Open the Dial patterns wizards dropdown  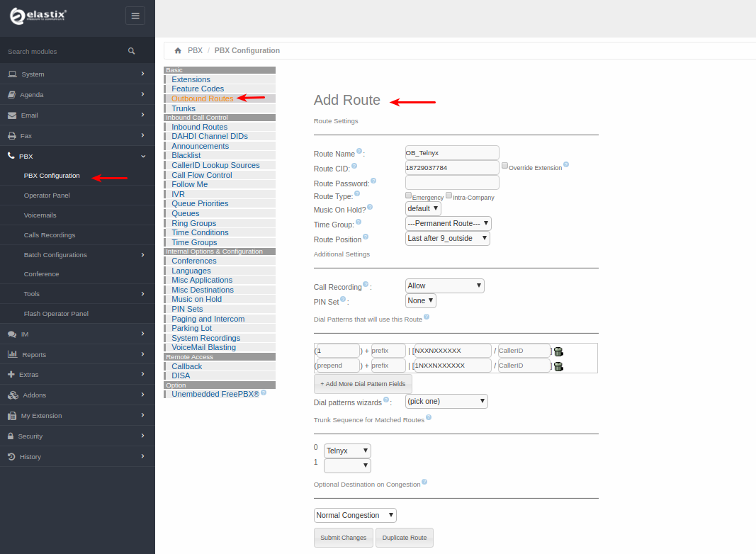(x=446, y=402)
